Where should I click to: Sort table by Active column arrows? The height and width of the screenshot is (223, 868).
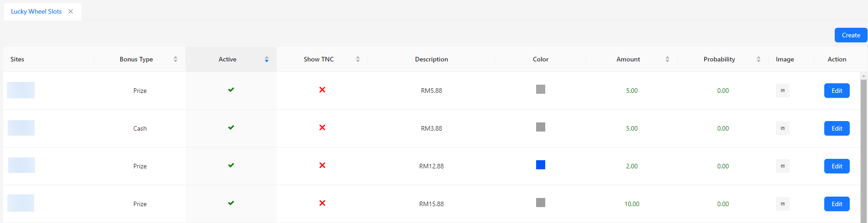click(x=267, y=59)
